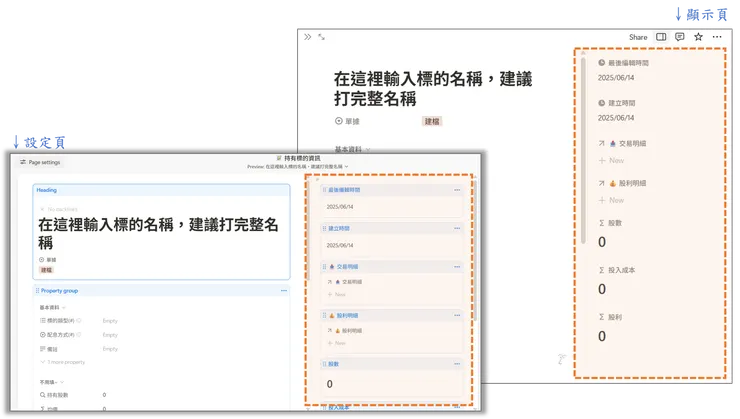Image resolution: width=740 pixels, height=419 pixels.
Task: Grab 建立時間 block drag handle in settings
Action: pos(324,228)
